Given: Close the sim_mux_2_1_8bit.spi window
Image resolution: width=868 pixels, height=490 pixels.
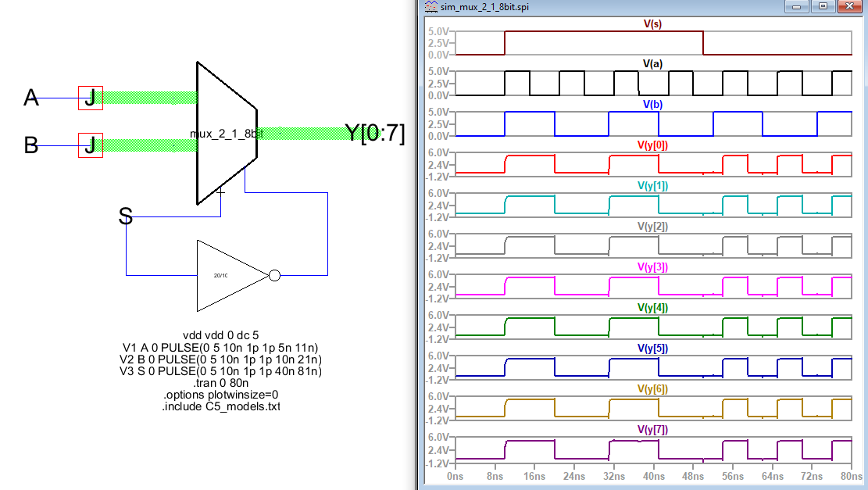Looking at the screenshot, I should (851, 7).
